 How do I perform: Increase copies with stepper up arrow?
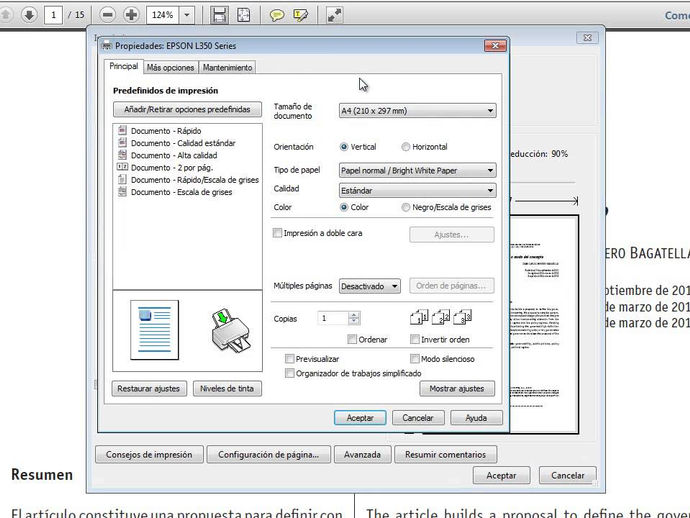pyautogui.click(x=354, y=315)
